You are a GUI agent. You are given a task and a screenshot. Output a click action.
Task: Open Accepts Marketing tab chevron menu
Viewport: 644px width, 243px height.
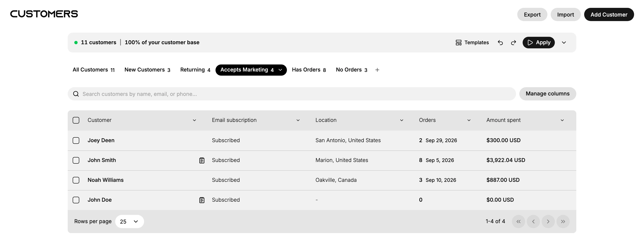pos(280,70)
